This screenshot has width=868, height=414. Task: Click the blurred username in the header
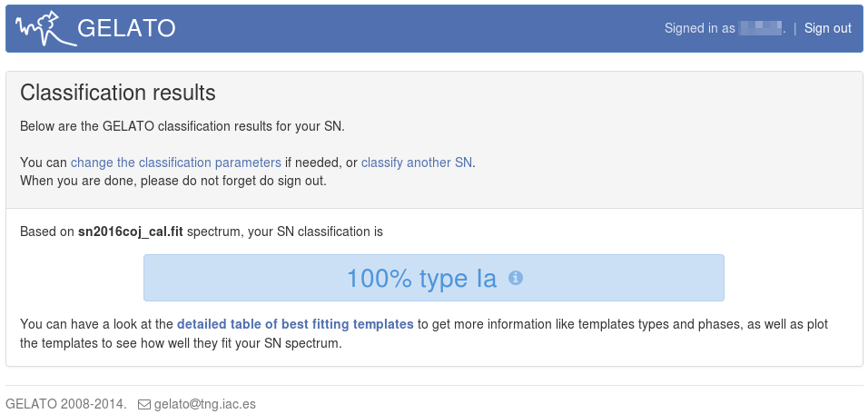click(x=761, y=28)
